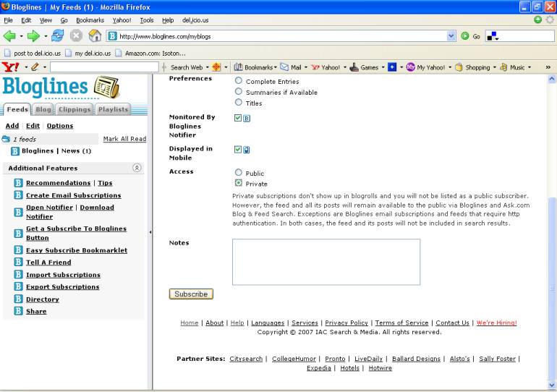Select Summaries if Available option
This screenshot has width=557, height=392.
click(239, 92)
